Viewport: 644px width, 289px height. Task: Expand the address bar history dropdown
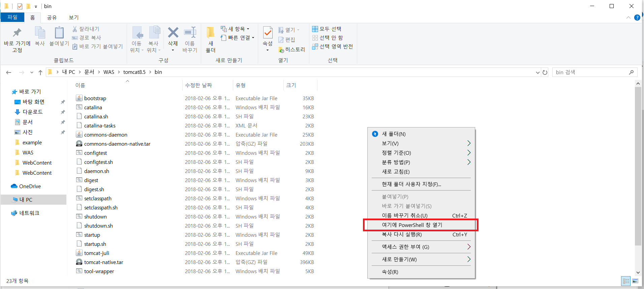click(538, 72)
